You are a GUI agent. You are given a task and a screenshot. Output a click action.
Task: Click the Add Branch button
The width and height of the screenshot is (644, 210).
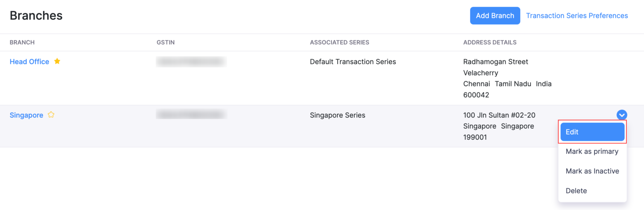(x=495, y=16)
